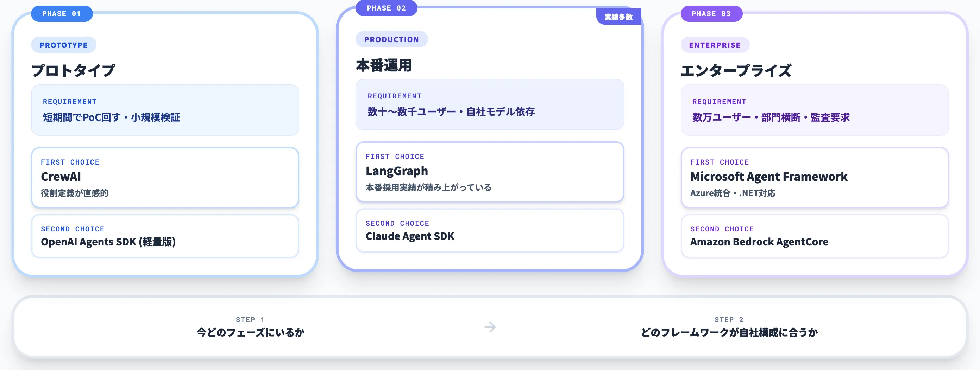Select the PRODUCTION tag pill

click(x=391, y=39)
